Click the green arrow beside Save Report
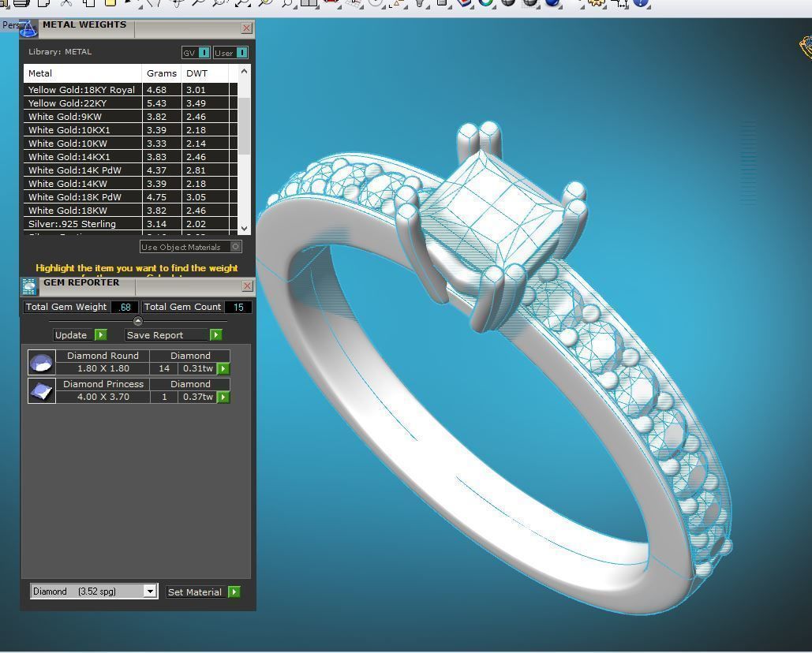The height and width of the screenshot is (653, 812). coord(216,334)
